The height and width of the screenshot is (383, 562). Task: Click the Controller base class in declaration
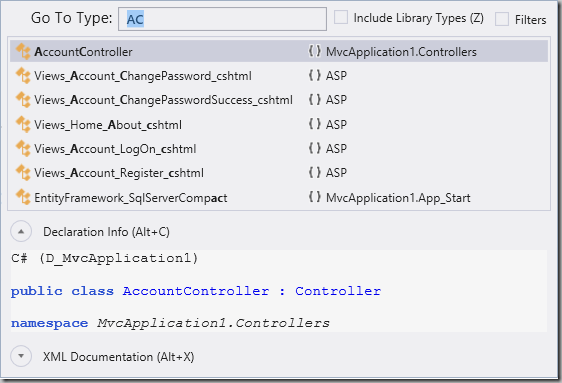338,291
